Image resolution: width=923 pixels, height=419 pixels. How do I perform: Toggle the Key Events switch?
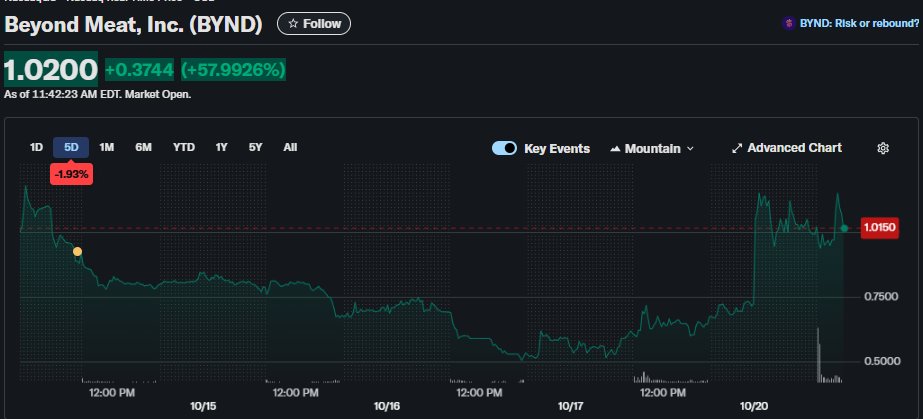point(504,148)
